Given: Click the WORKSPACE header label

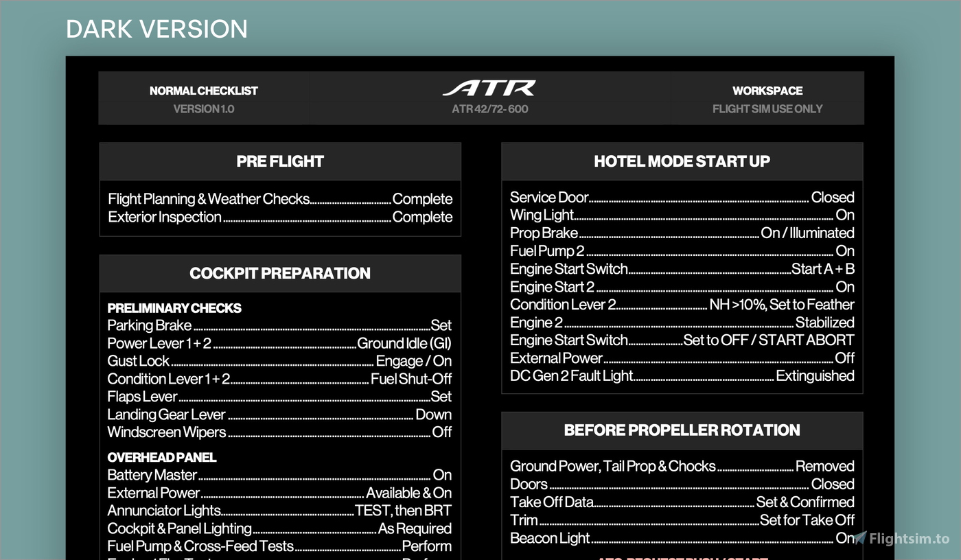Looking at the screenshot, I should point(767,90).
